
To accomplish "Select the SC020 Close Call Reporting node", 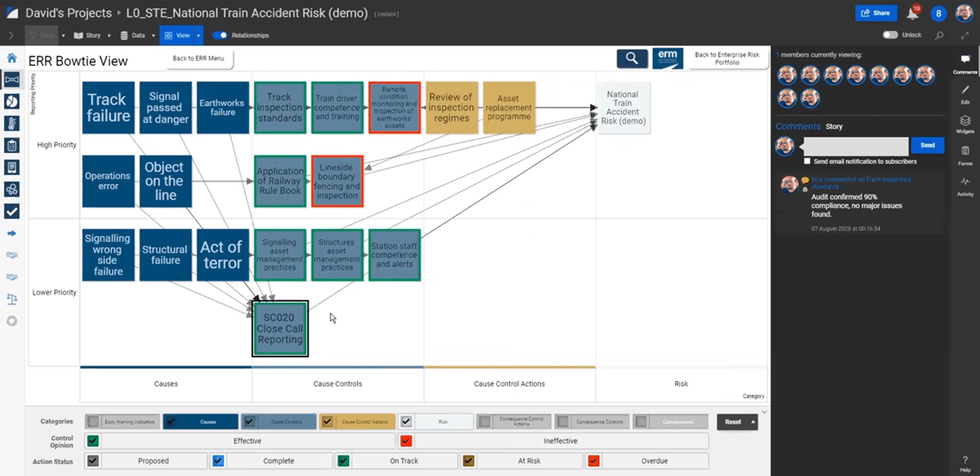I will [280, 329].
